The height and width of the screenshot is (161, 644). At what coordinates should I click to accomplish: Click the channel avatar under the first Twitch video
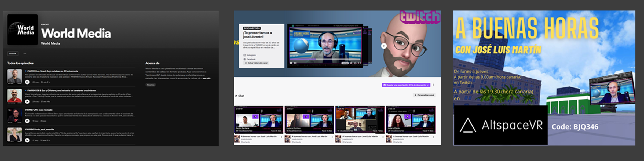pyautogui.click(x=237, y=139)
